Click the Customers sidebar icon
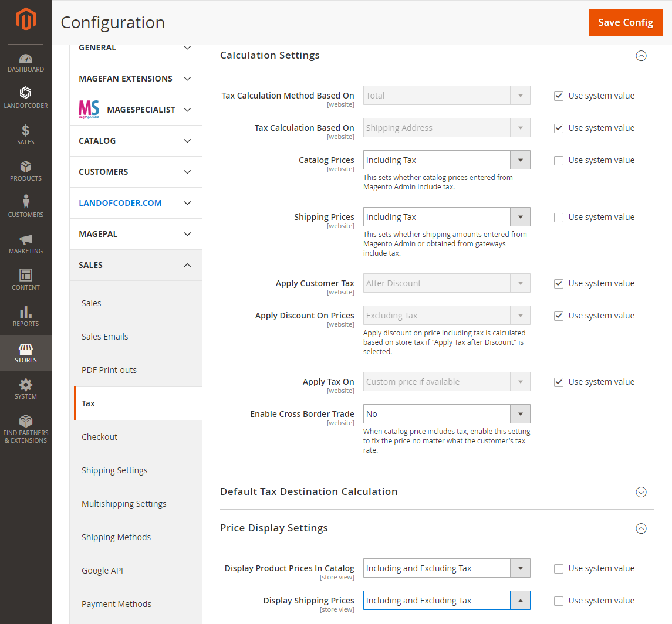672x624 pixels. click(x=25, y=206)
